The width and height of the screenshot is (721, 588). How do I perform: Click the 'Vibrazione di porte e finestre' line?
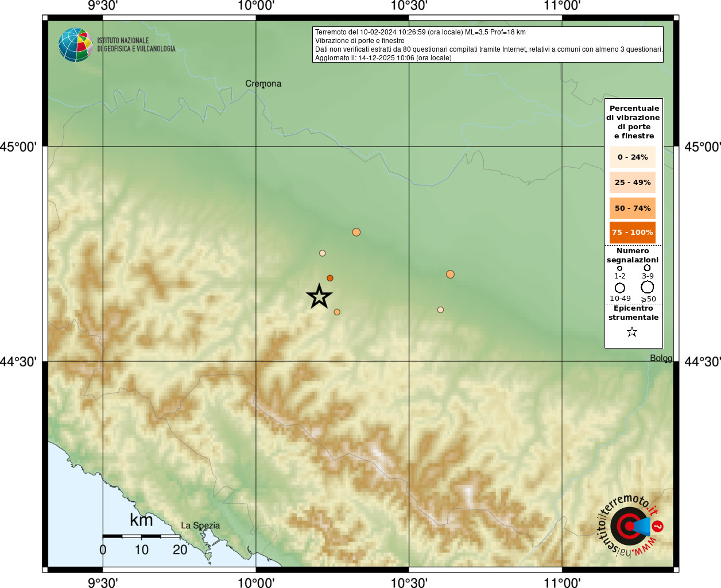pyautogui.click(x=360, y=41)
